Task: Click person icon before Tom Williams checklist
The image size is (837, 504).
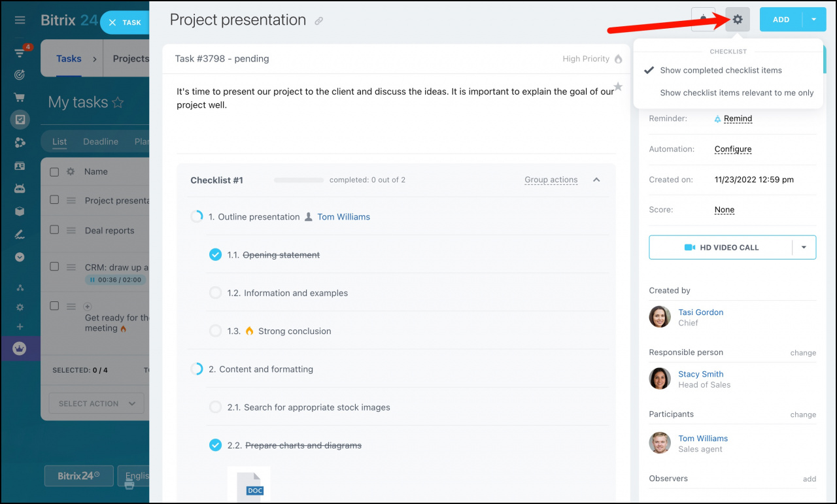Action: (309, 217)
